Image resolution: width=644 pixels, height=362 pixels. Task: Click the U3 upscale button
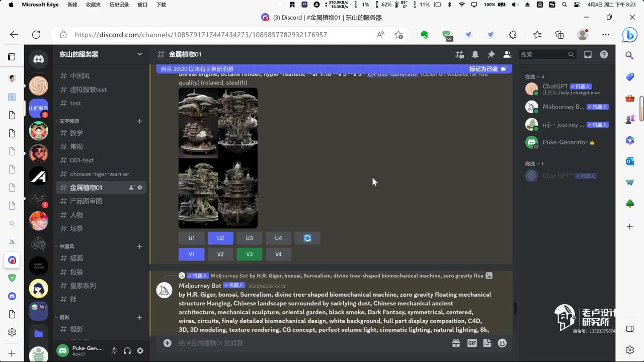click(250, 238)
